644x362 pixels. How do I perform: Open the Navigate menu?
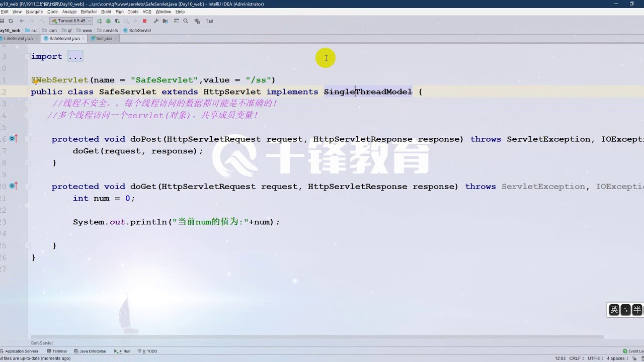click(34, 12)
